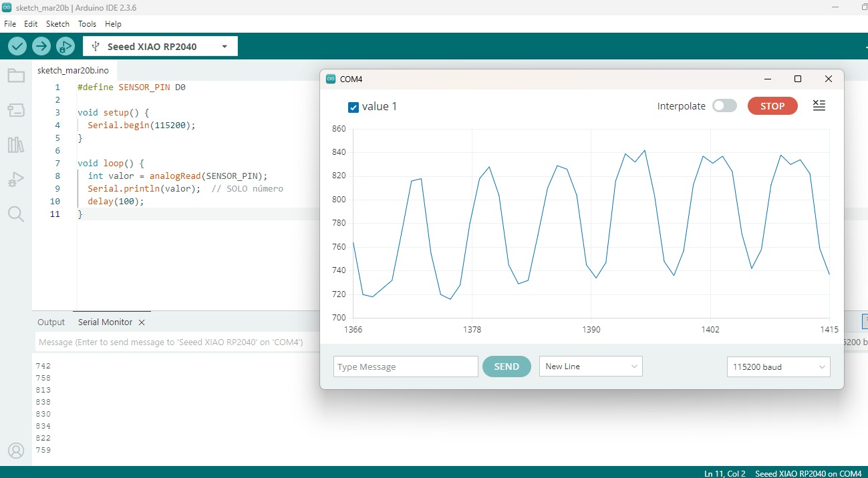Screen dimensions: 868x478
Task: Start the debugger from the toolbar
Action: pos(65,46)
